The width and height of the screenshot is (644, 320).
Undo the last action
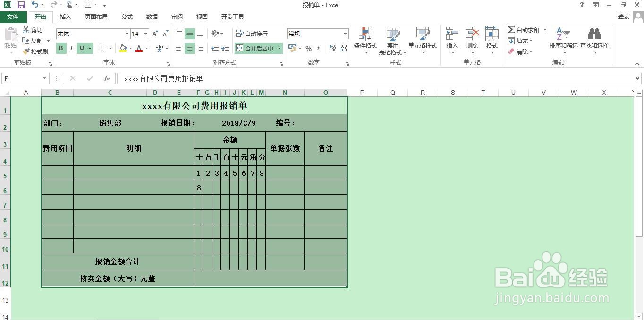coord(35,5)
